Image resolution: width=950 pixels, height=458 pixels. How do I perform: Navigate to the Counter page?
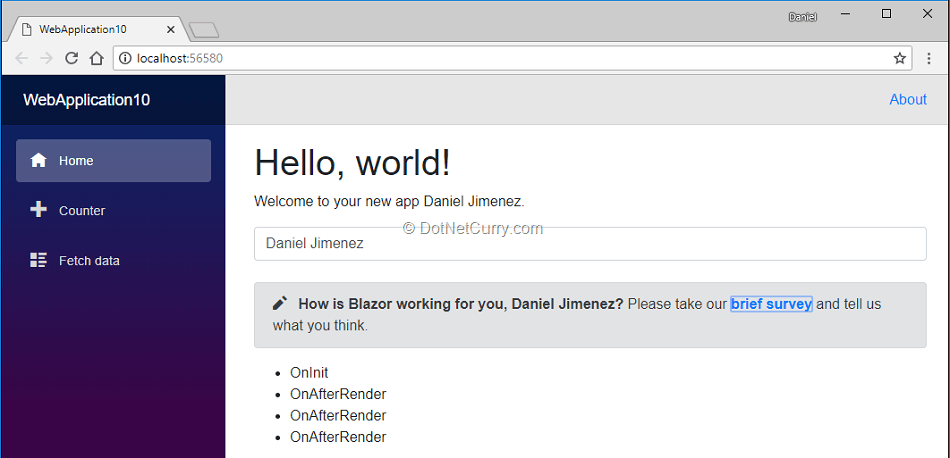(113, 210)
